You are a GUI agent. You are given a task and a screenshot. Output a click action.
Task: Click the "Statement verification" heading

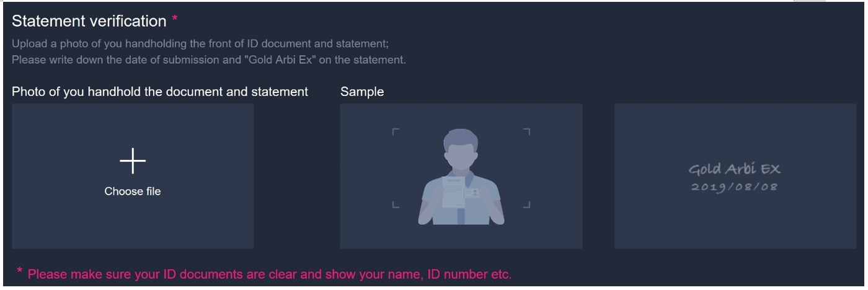click(89, 21)
